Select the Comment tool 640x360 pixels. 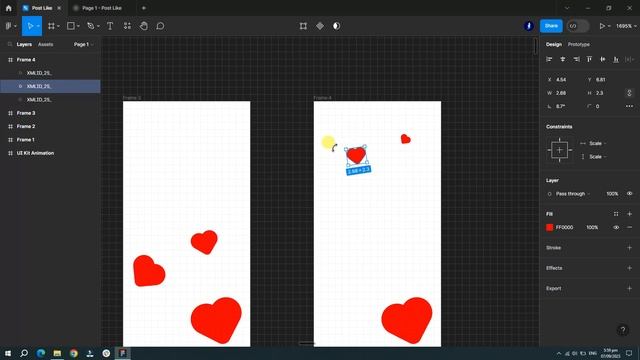(x=160, y=26)
